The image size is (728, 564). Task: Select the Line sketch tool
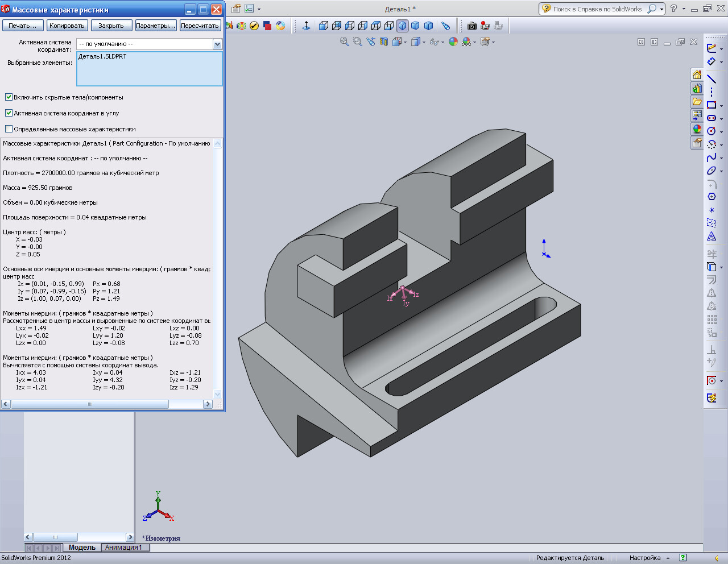point(711,78)
